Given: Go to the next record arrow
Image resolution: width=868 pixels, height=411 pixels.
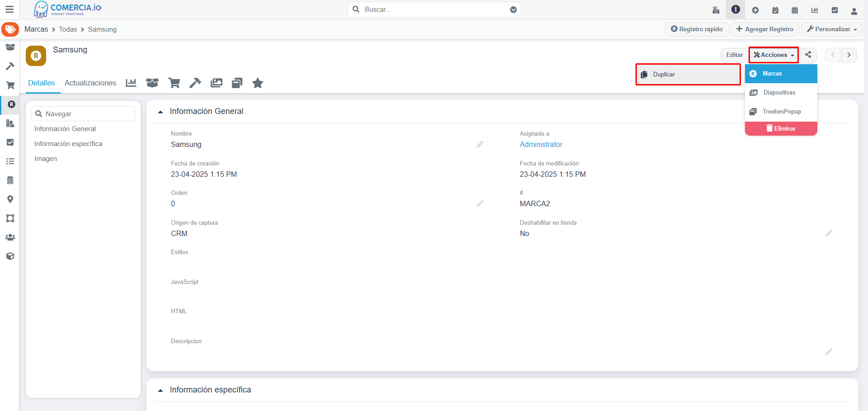Looking at the screenshot, I should pos(849,55).
